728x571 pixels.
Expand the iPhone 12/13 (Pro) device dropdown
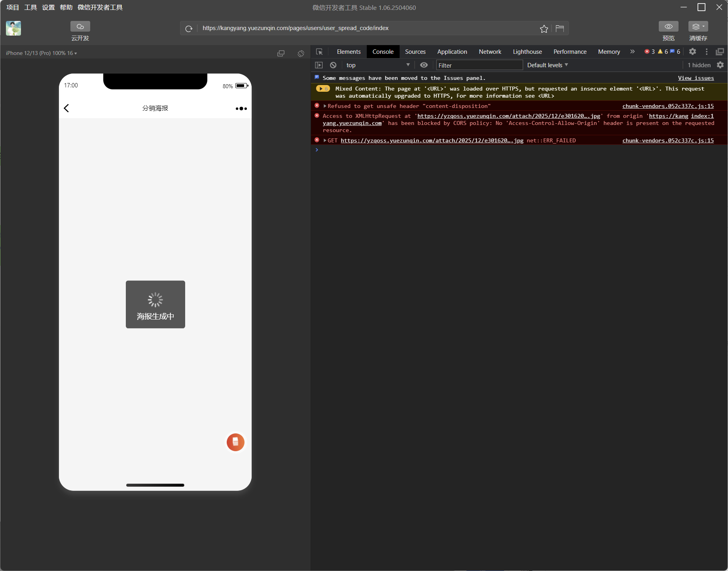coord(42,53)
